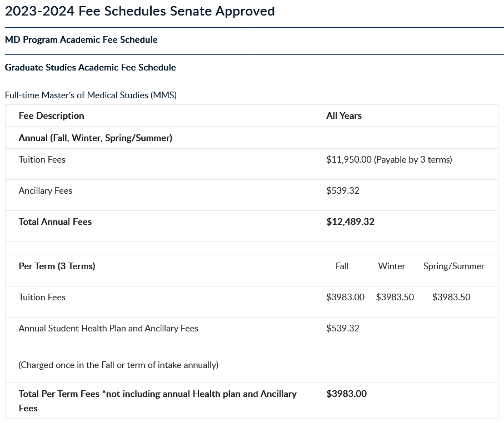The height and width of the screenshot is (423, 504).
Task: Click the $12,489.32 total annual fees value
Action: click(350, 222)
